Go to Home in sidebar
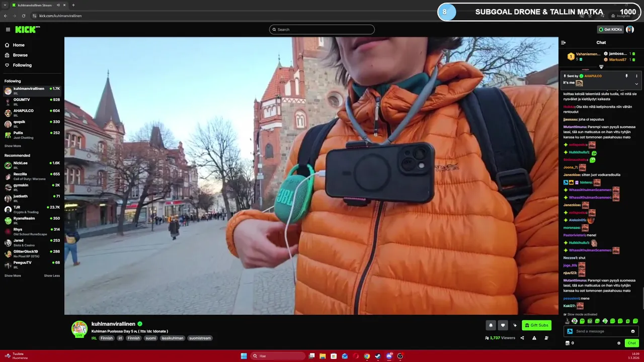 tap(19, 45)
